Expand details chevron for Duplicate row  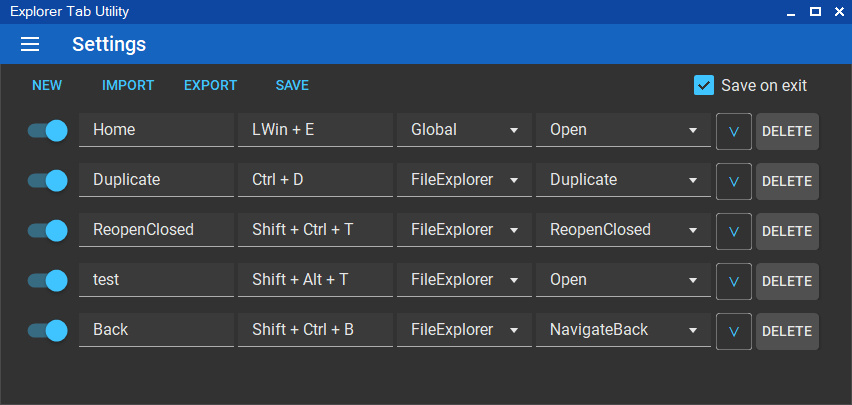(x=734, y=182)
